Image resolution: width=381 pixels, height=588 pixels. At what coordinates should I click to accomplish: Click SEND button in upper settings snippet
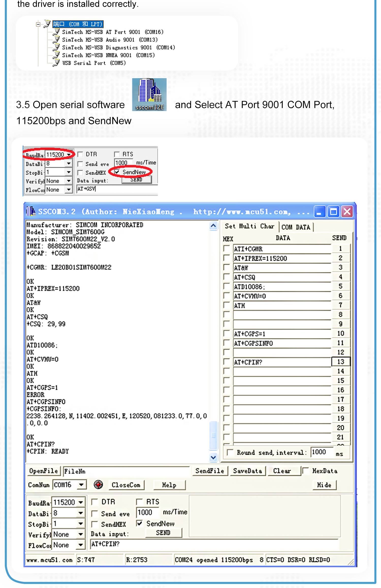coord(136,180)
